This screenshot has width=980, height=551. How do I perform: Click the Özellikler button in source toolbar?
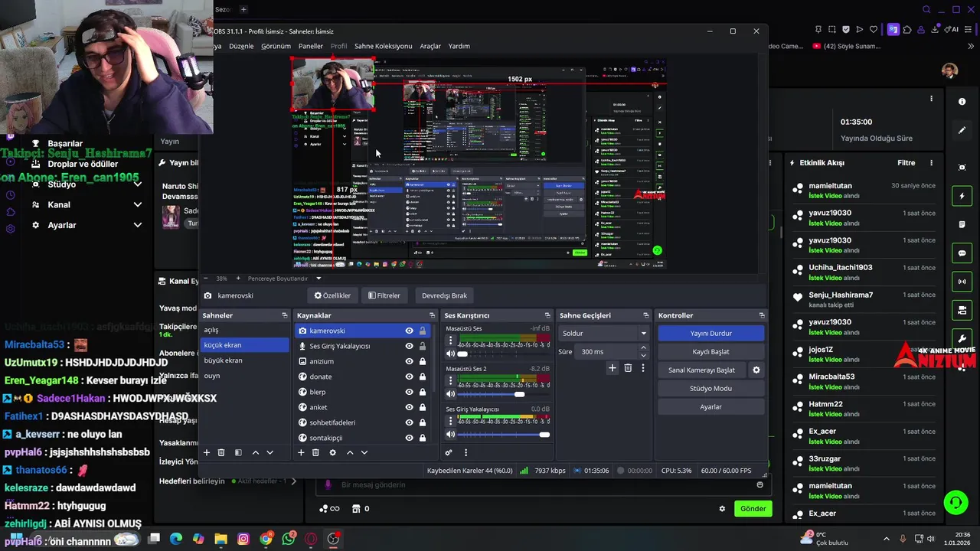(332, 295)
